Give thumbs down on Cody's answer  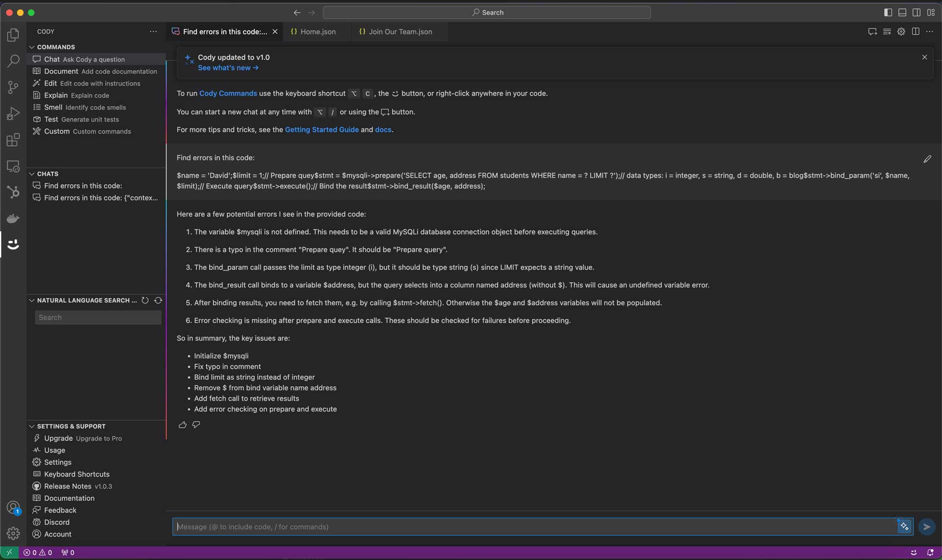click(196, 425)
